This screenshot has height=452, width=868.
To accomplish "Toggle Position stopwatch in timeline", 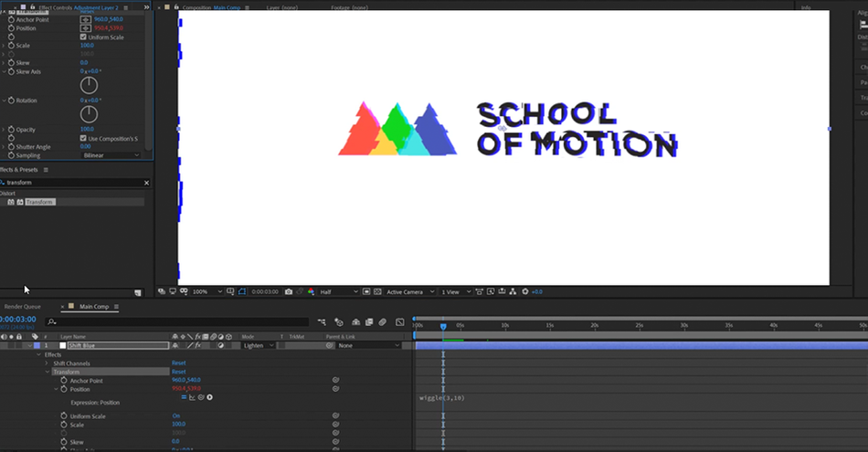I will click(64, 390).
